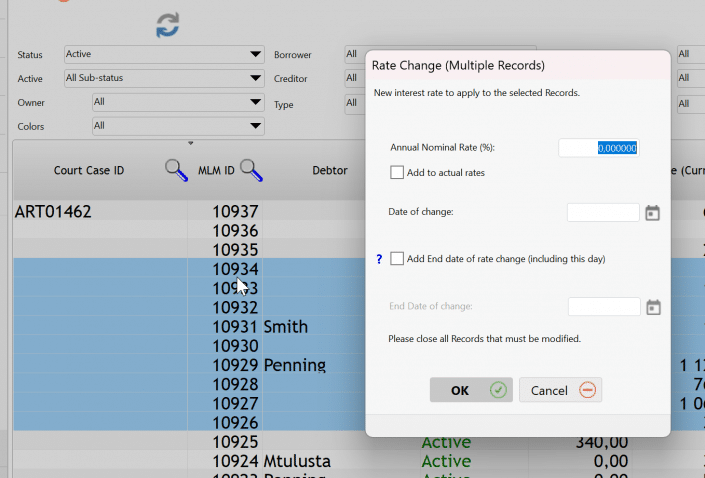Click the Annual Nominal Rate field
The height and width of the screenshot is (478, 705).
(x=598, y=148)
